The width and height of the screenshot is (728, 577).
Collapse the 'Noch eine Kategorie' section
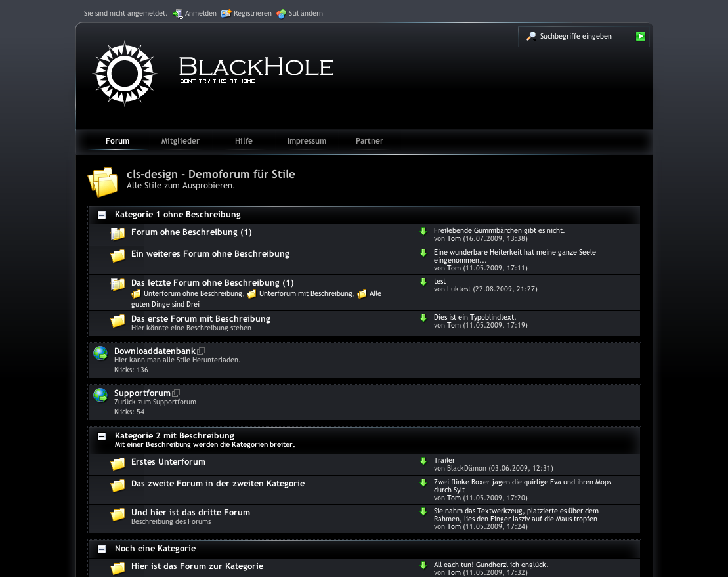(102, 549)
